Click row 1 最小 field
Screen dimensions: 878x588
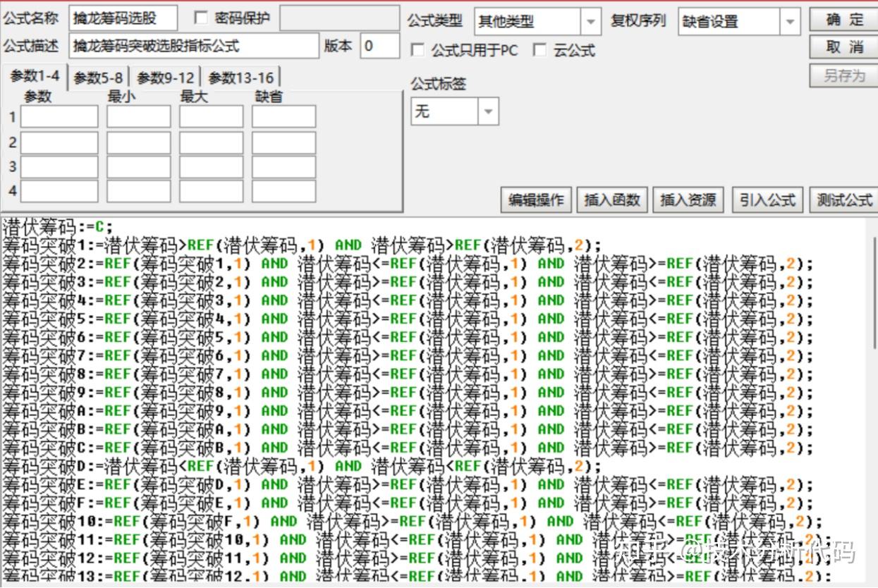(x=139, y=116)
